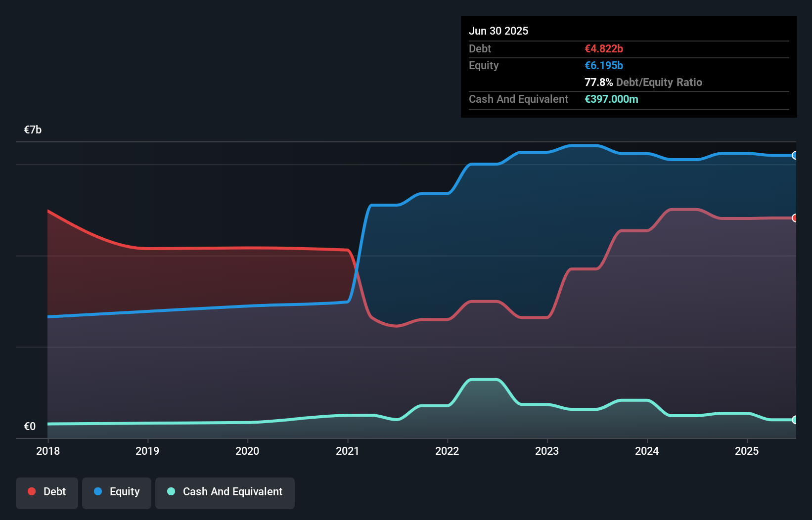Click the €7b y-axis label
The height and width of the screenshot is (520, 812).
33,130
